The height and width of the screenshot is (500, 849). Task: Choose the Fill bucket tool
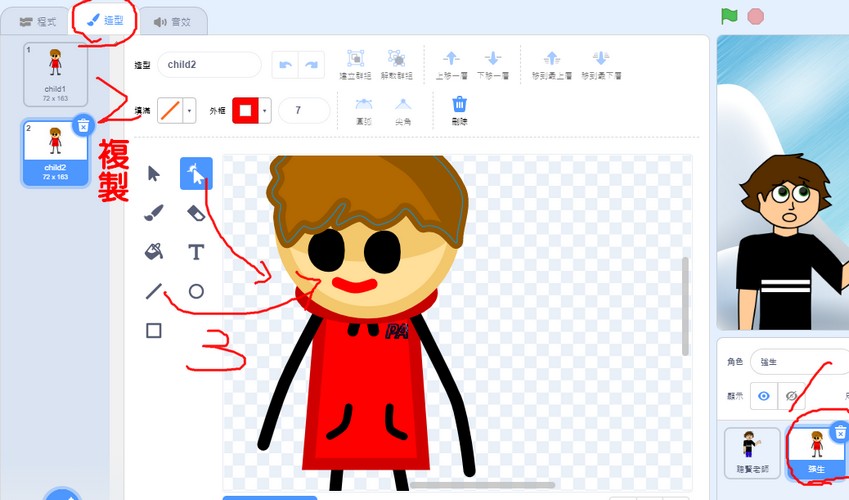(154, 252)
